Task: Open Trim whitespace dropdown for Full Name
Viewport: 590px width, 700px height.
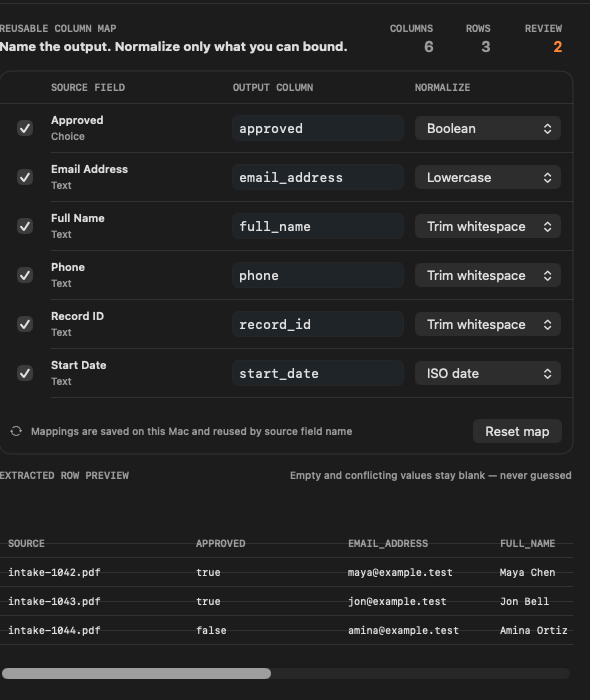Action: (488, 227)
